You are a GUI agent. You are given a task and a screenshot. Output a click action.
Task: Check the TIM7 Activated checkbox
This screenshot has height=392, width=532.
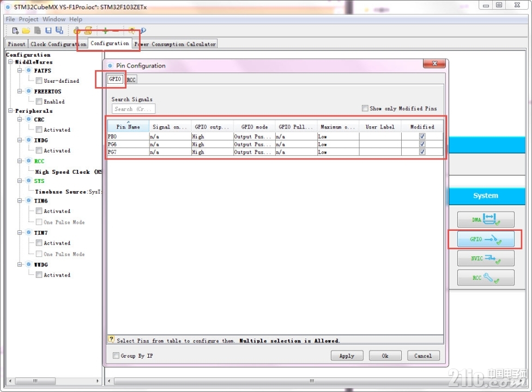pyautogui.click(x=39, y=243)
